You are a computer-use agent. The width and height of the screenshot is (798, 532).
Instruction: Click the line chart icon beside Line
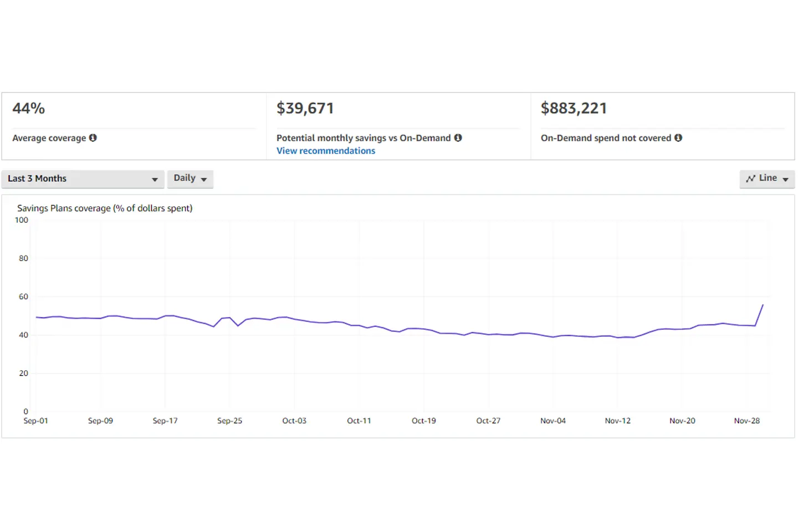click(x=750, y=178)
